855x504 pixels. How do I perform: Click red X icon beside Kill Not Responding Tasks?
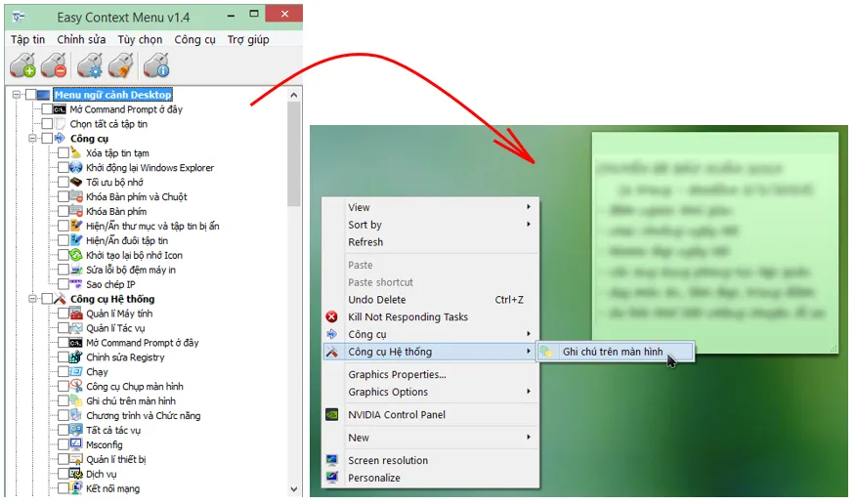(331, 316)
